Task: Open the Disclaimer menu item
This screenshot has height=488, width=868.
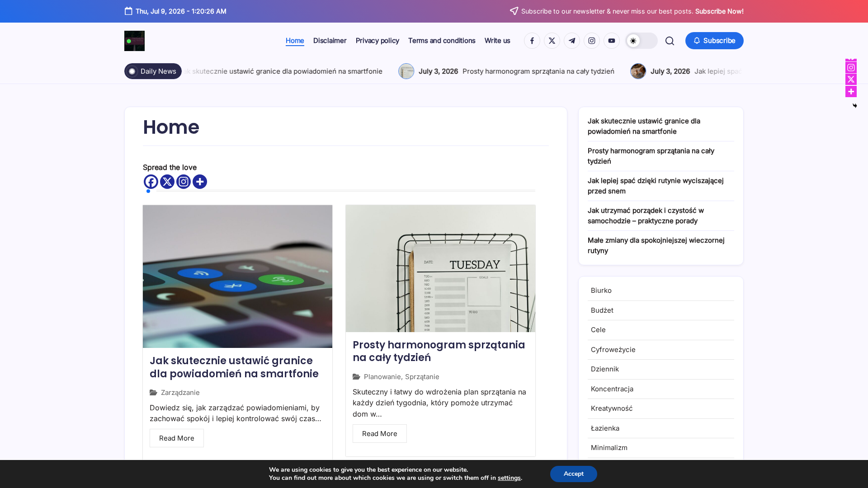Action: click(330, 41)
